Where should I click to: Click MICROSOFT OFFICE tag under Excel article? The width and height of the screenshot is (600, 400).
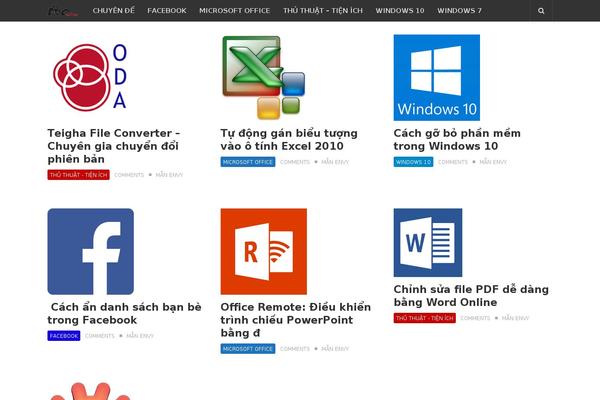pyautogui.click(x=248, y=162)
